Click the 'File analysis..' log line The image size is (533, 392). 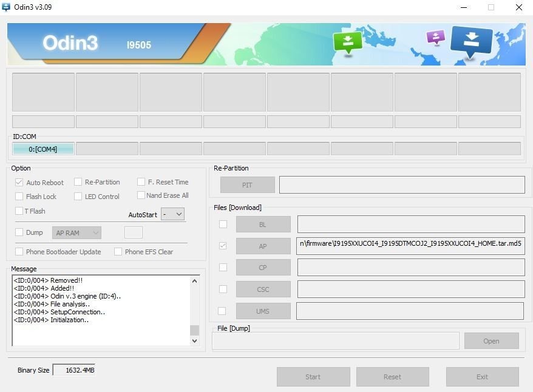click(52, 304)
